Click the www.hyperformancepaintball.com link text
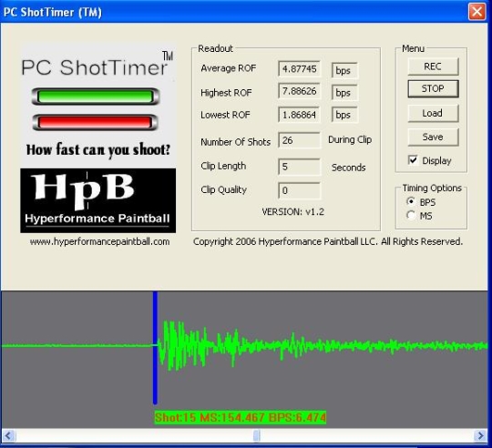The width and height of the screenshot is (492, 448). click(x=100, y=241)
